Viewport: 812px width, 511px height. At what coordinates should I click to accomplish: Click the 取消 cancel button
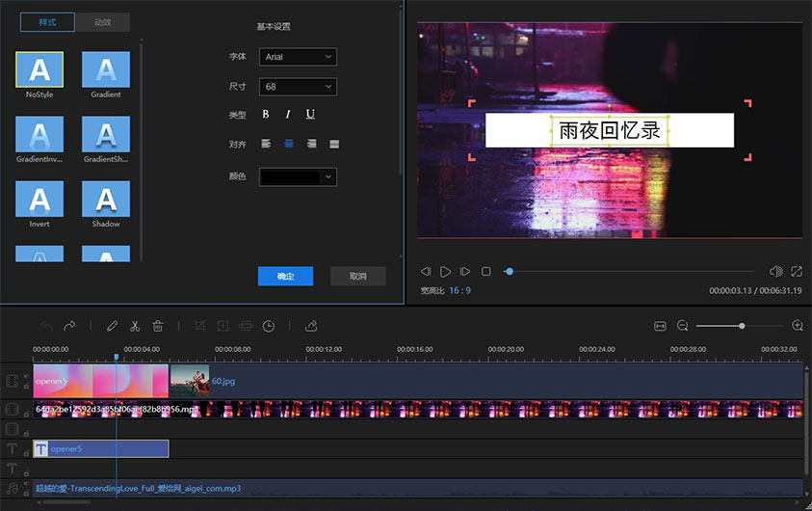coord(357,277)
